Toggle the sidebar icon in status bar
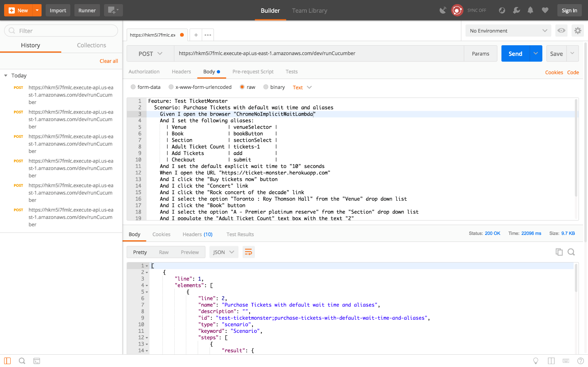The height and width of the screenshot is (367, 588). [7, 361]
